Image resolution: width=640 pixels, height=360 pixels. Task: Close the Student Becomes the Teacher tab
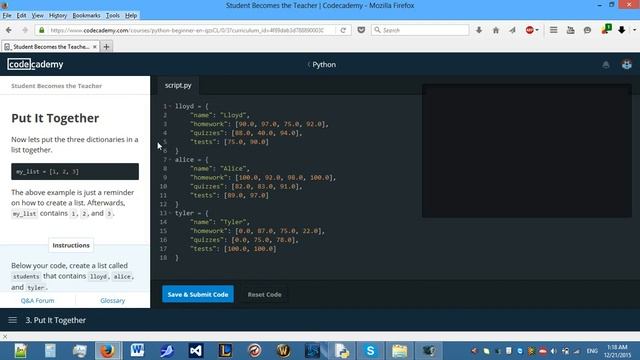(95, 47)
